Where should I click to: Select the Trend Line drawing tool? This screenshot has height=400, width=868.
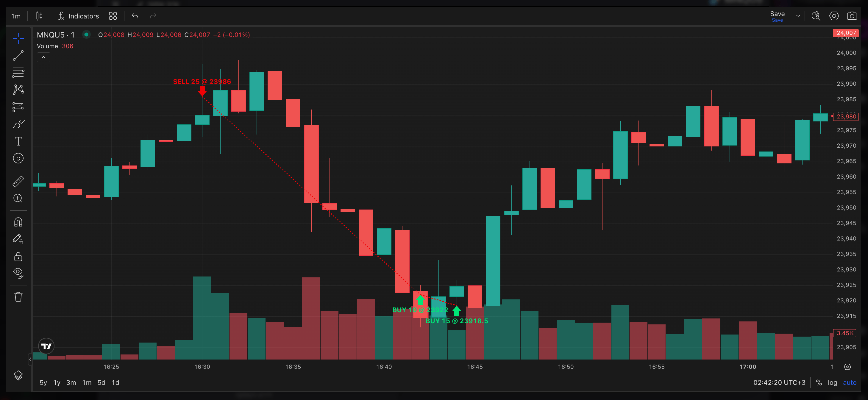(x=18, y=55)
